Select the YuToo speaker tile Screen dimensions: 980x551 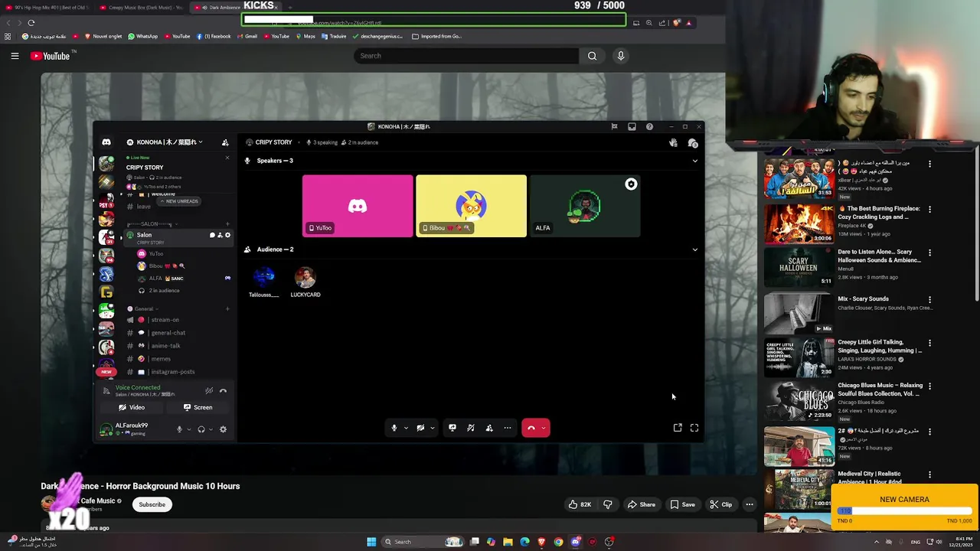[358, 206]
